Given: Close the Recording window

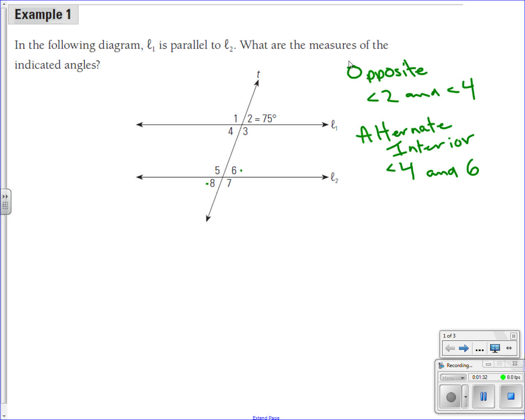Looking at the screenshot, I should click(x=515, y=364).
